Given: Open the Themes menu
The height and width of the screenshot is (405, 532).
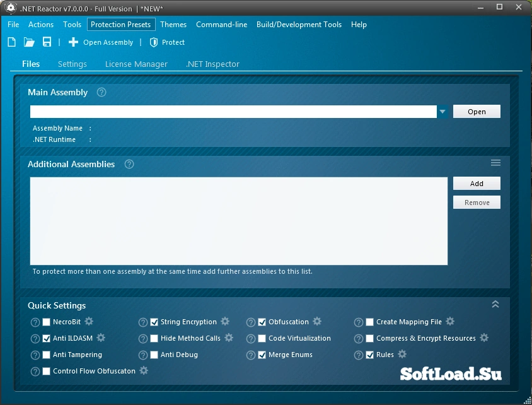Looking at the screenshot, I should 173,25.
